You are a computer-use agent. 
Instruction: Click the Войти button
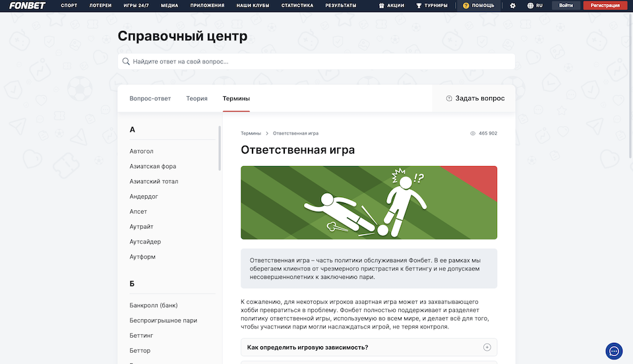click(x=566, y=6)
